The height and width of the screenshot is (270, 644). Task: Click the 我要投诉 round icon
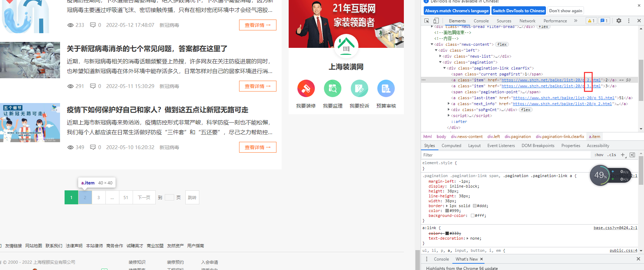coord(360,89)
